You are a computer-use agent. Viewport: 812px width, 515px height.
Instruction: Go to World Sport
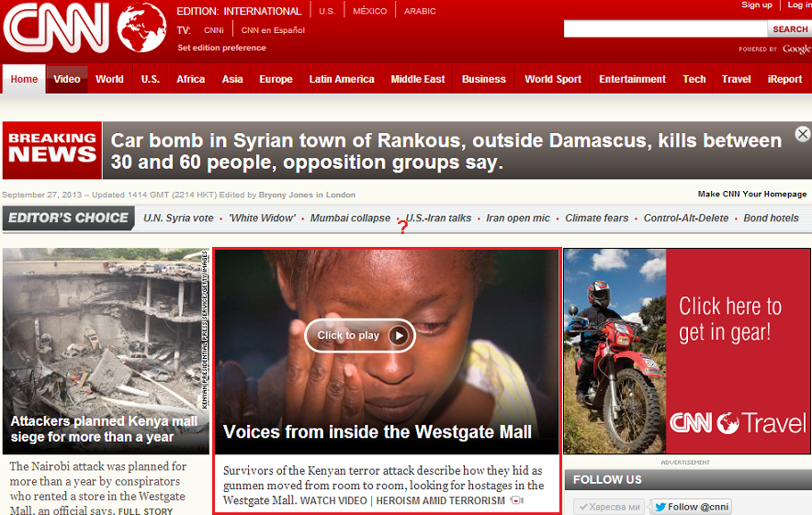pyautogui.click(x=553, y=79)
